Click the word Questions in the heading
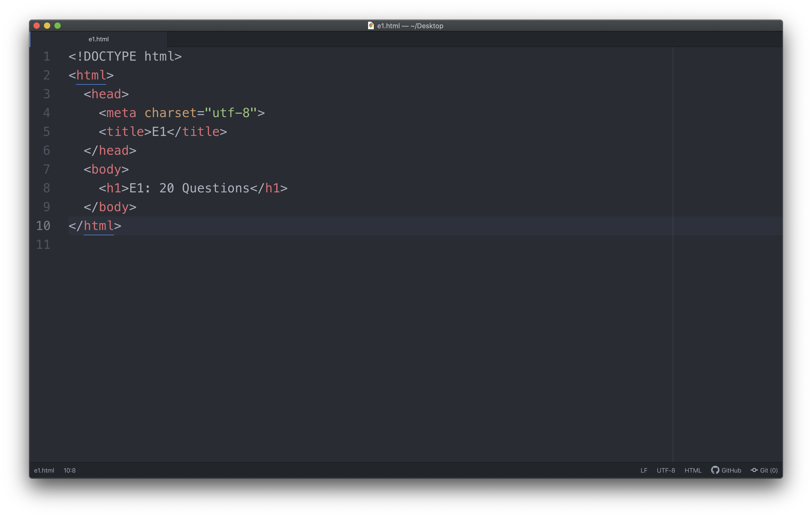The image size is (812, 517). [x=216, y=188]
